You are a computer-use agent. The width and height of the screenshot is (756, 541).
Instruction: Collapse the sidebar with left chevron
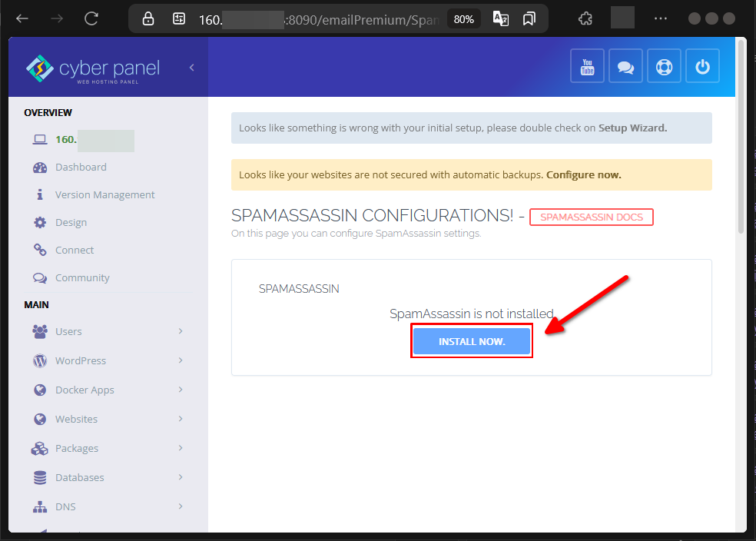tap(192, 68)
